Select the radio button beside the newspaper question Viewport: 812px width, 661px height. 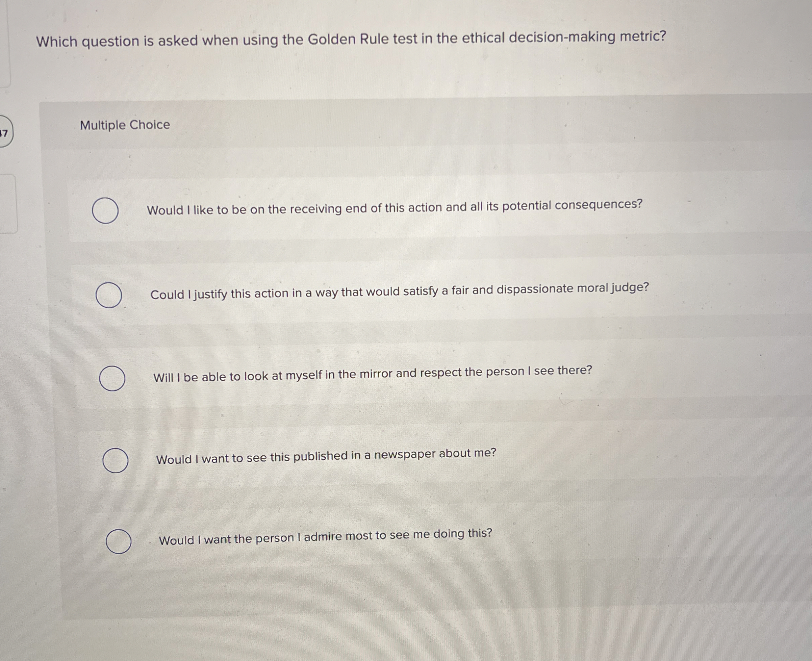117,461
